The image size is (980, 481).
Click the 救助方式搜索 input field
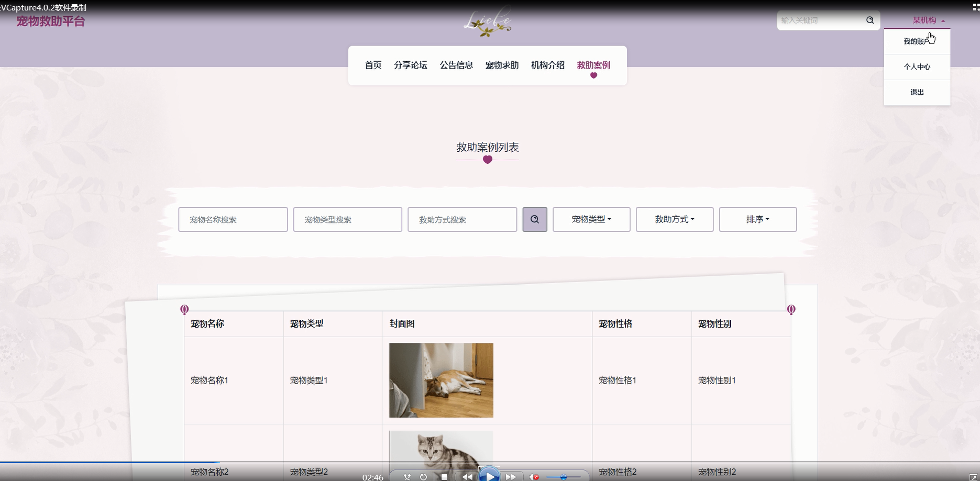coord(463,219)
